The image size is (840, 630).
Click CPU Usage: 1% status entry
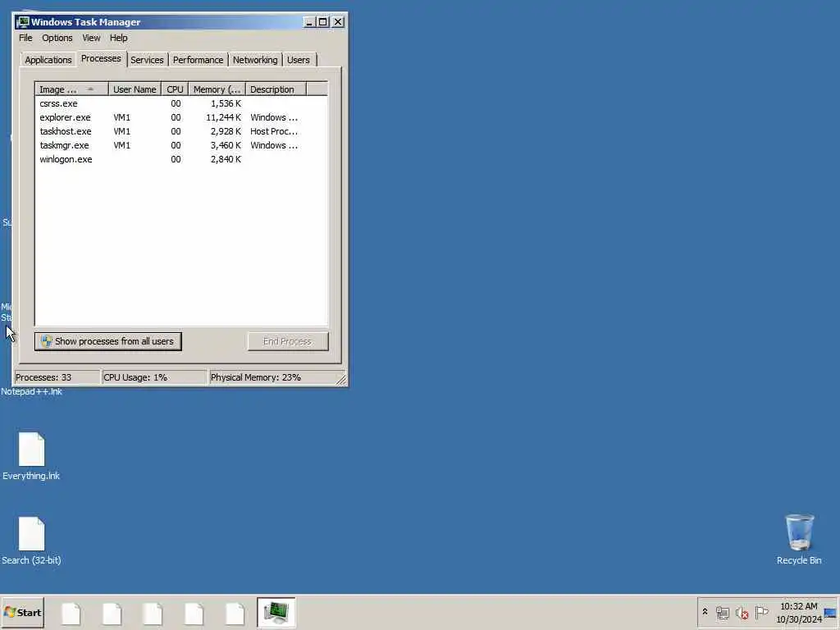tap(153, 377)
